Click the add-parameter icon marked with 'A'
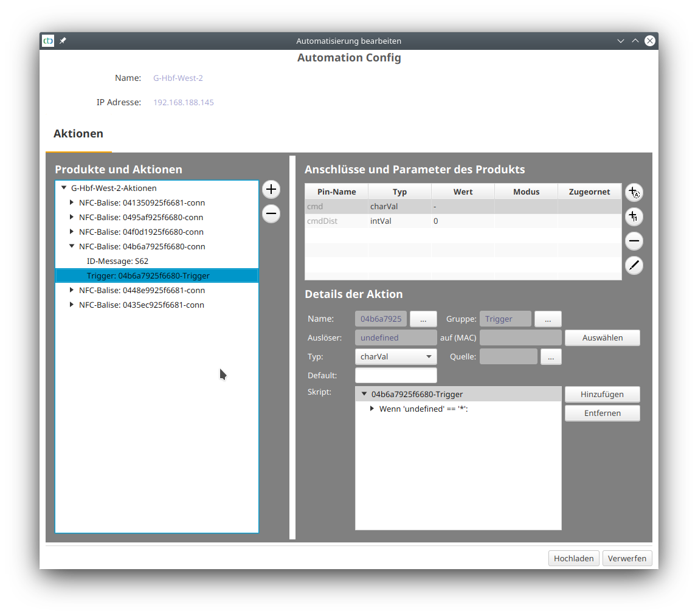This screenshot has width=698, height=616. pyautogui.click(x=634, y=192)
